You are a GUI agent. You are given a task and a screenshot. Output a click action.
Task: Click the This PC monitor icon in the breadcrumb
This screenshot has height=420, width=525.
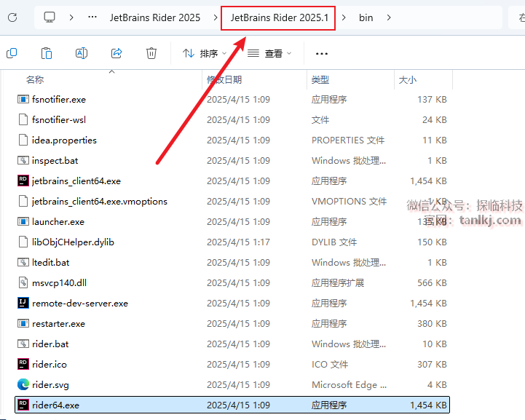[50, 17]
